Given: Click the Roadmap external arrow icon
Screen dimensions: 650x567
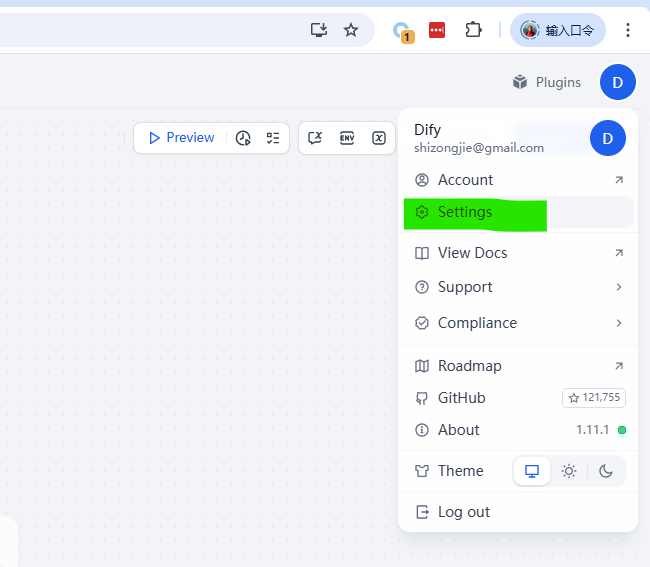Looking at the screenshot, I should tap(619, 366).
